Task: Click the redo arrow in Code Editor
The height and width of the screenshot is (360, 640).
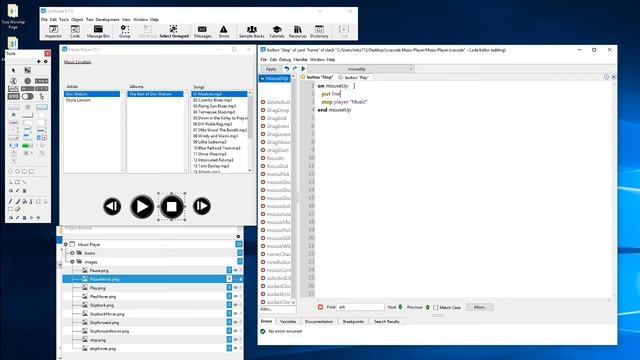Action: coord(295,69)
